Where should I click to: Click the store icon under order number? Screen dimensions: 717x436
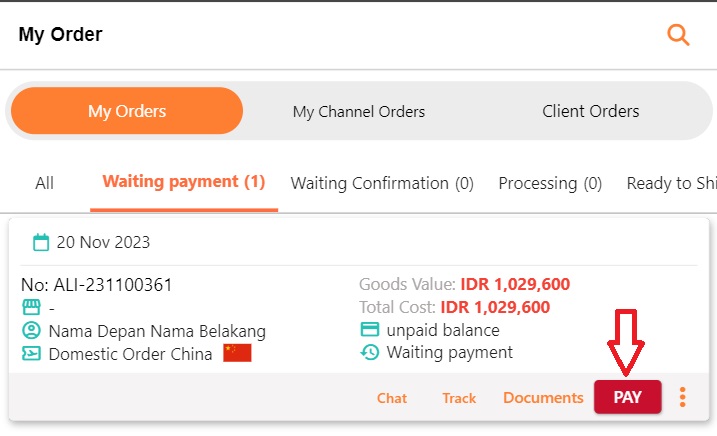pyautogui.click(x=32, y=307)
